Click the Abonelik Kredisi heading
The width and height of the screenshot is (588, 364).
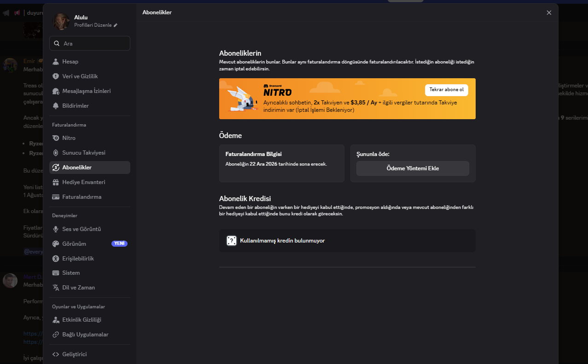pos(245,199)
